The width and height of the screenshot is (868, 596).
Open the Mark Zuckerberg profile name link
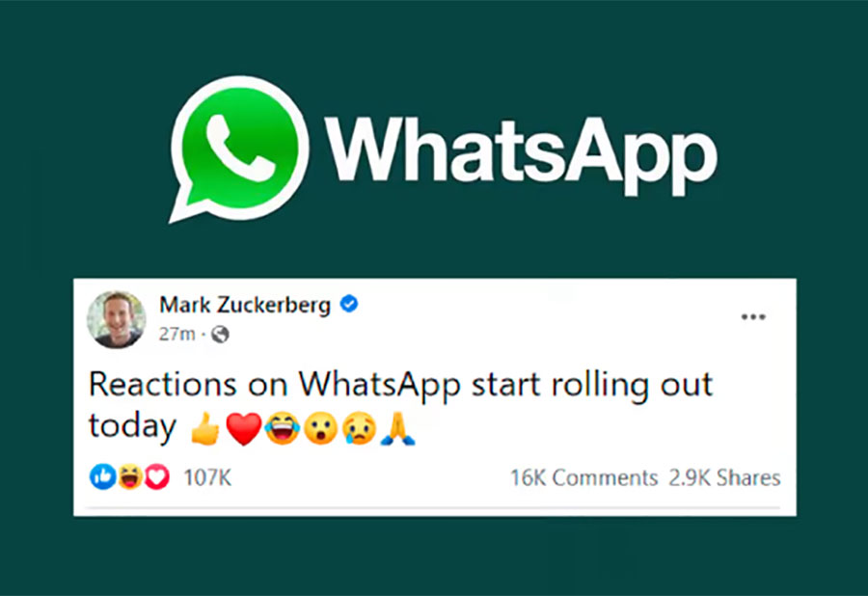click(245, 305)
